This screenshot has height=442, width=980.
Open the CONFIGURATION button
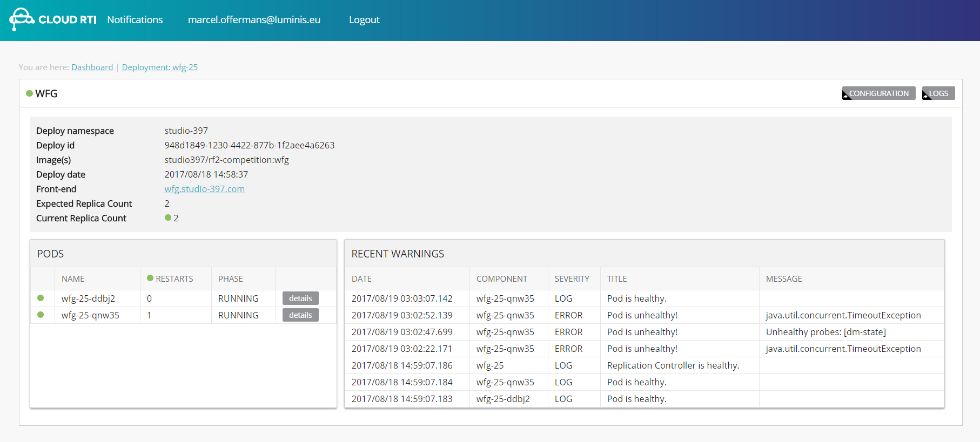pos(878,93)
